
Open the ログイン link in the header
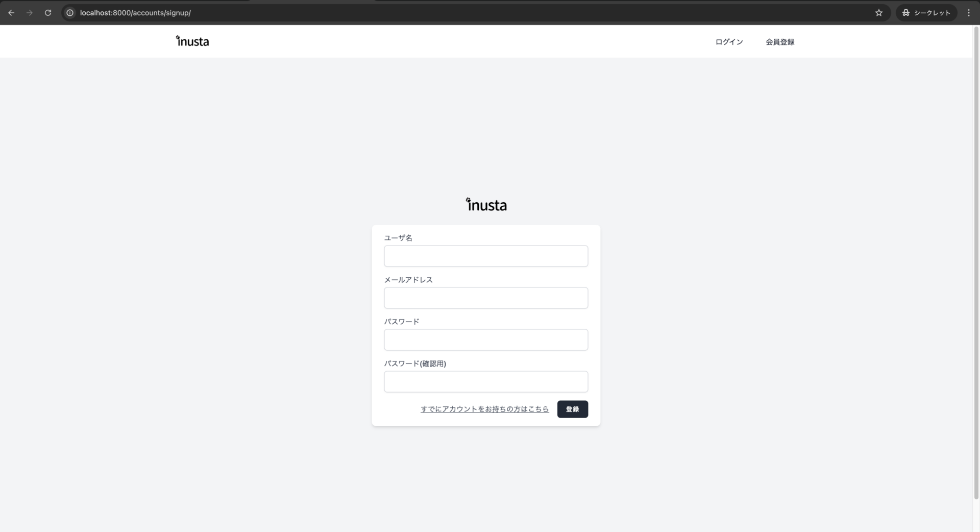729,42
